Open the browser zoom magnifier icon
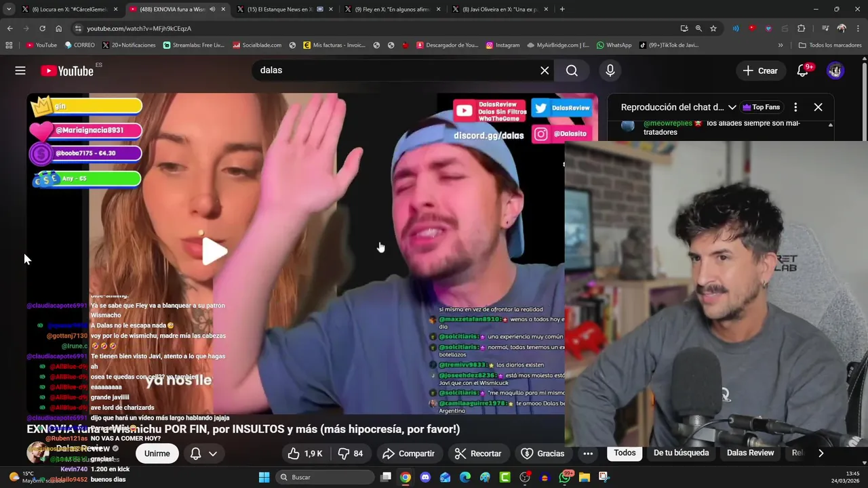The image size is (868, 488). (698, 28)
